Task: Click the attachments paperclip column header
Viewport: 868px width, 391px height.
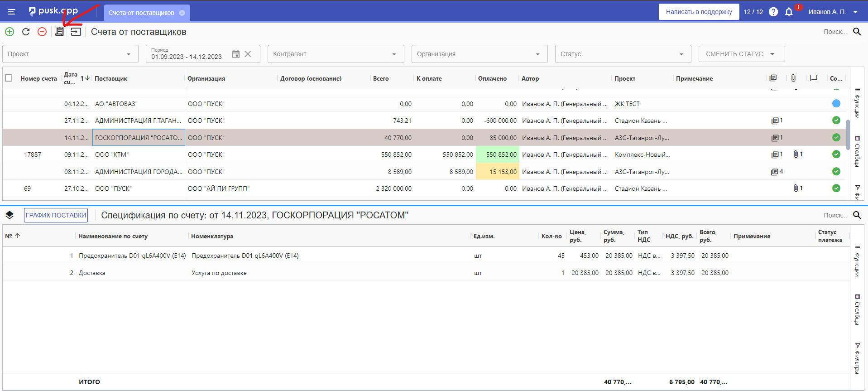Action: [x=793, y=78]
